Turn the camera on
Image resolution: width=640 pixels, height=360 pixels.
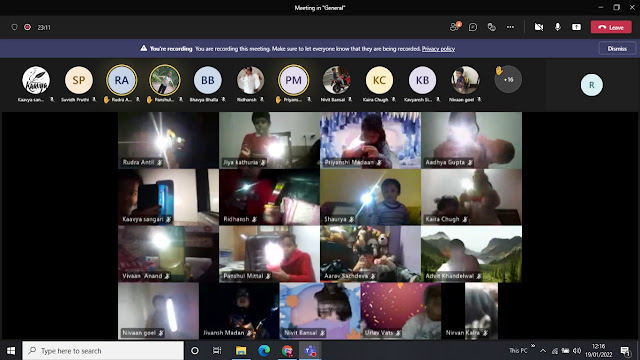pyautogui.click(x=539, y=27)
